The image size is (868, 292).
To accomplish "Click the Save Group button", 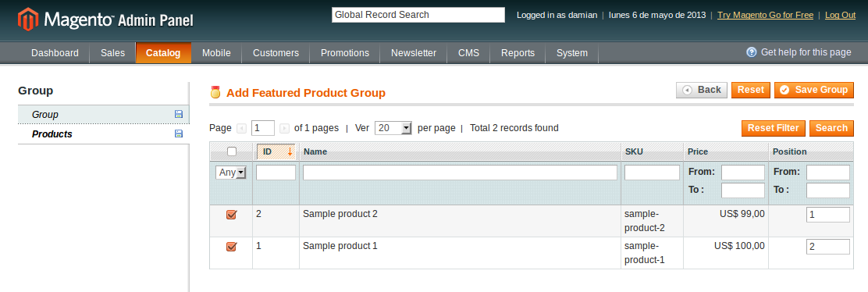I will 813,90.
